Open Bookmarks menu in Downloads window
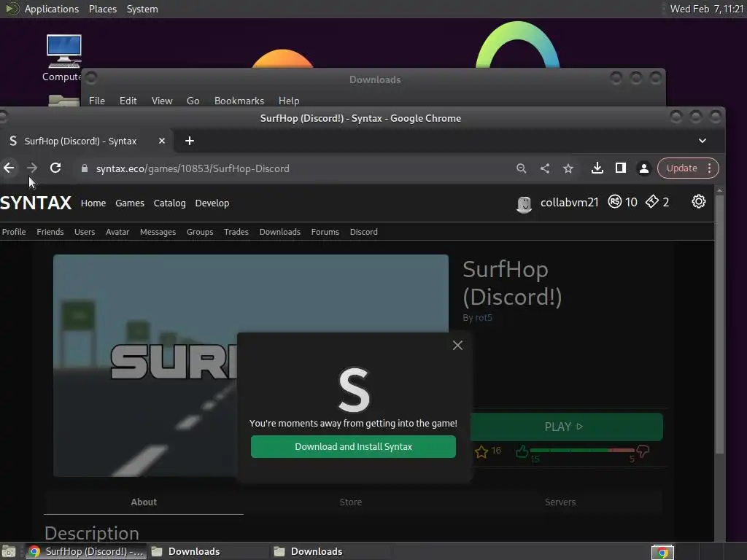This screenshot has height=560, width=747. [239, 101]
